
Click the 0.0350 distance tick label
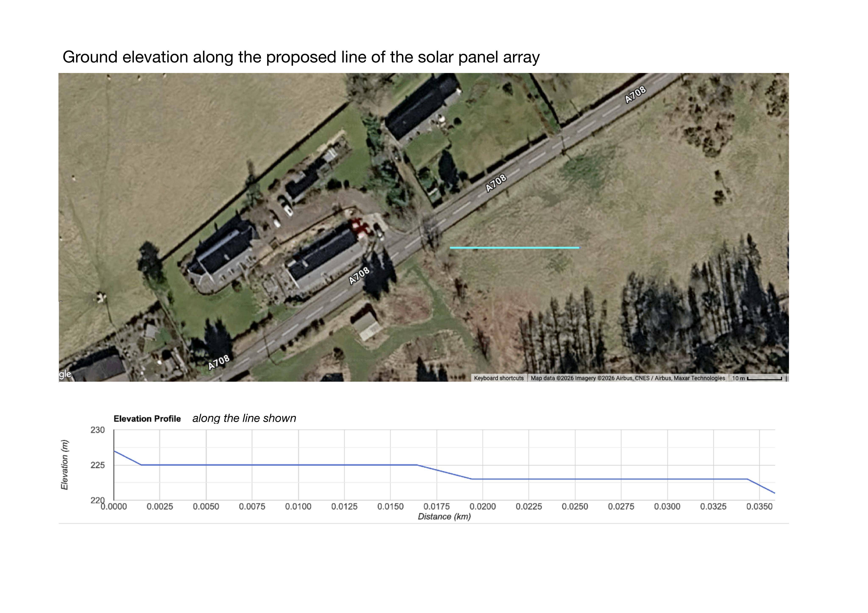click(759, 506)
